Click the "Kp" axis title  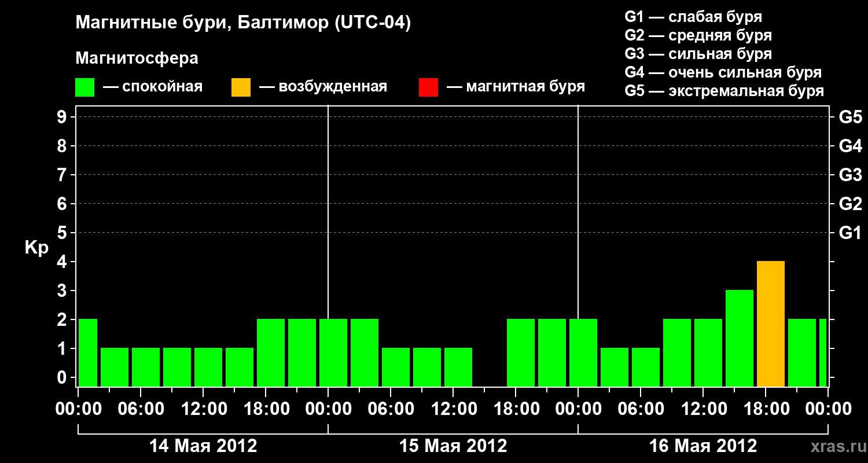36,247
